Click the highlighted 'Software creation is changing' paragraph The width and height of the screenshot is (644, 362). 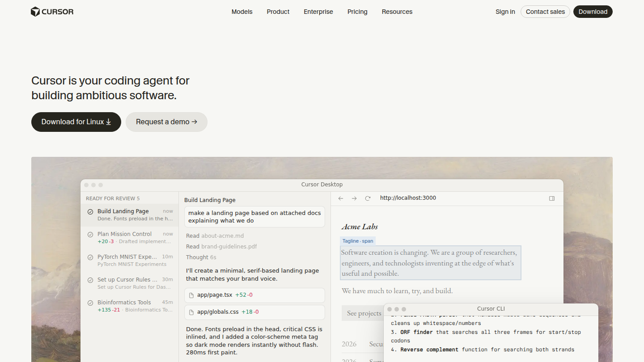(x=431, y=263)
